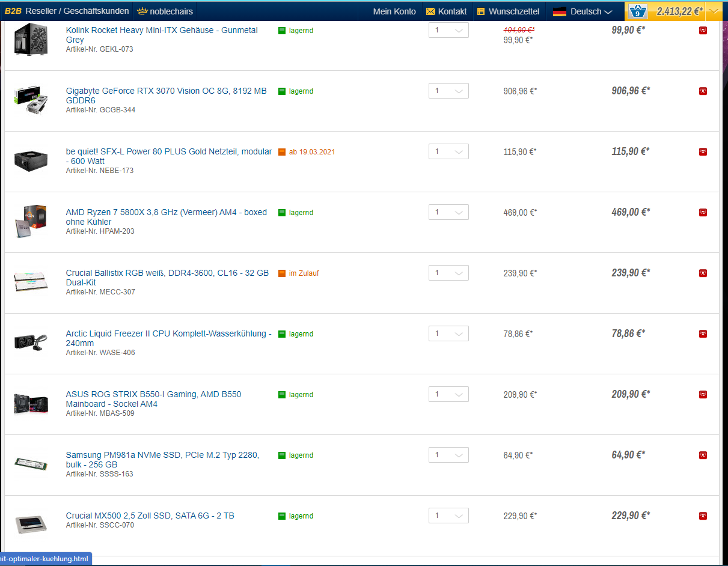Click struck-through 104,90 € original price
The width and height of the screenshot is (728, 566).
point(519,30)
